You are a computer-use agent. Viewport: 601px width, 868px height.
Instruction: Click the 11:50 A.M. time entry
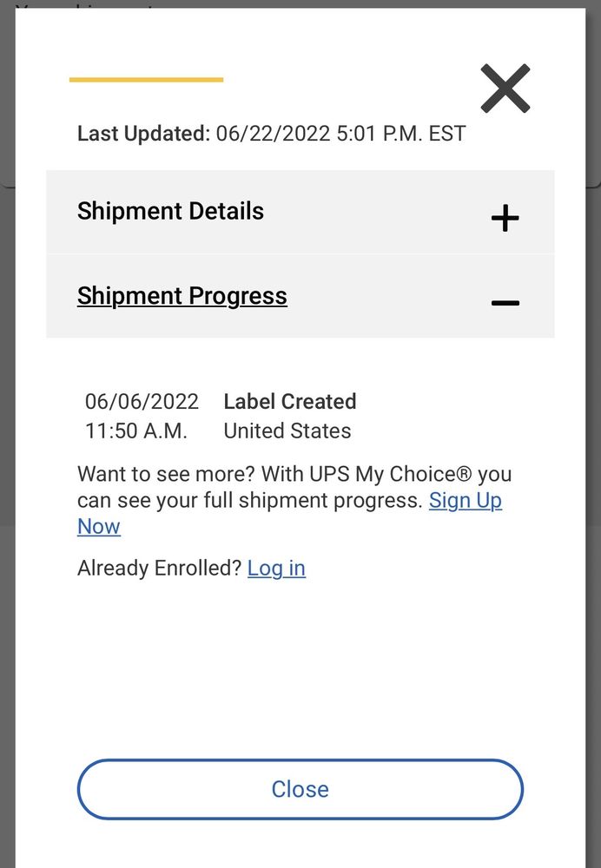136,431
